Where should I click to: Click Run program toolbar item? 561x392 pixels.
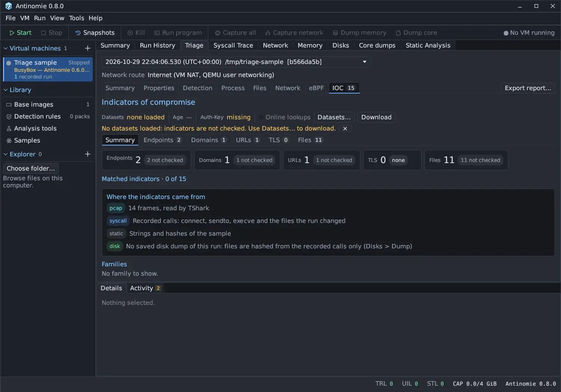point(178,33)
